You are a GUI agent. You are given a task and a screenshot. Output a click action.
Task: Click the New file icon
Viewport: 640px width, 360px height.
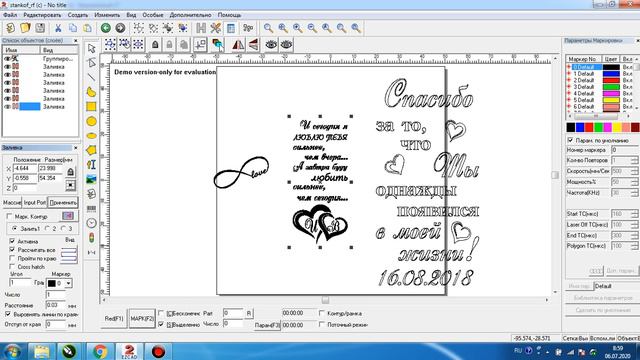click(11, 28)
